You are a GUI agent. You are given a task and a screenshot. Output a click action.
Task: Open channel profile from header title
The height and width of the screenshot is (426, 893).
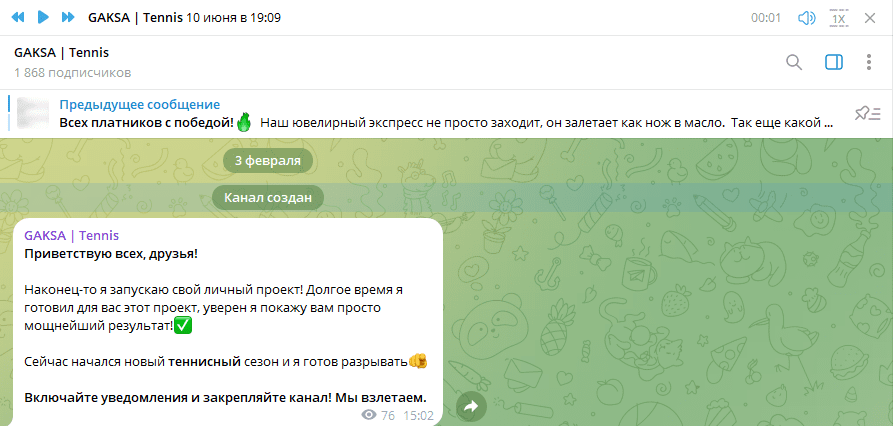pyautogui.click(x=62, y=53)
